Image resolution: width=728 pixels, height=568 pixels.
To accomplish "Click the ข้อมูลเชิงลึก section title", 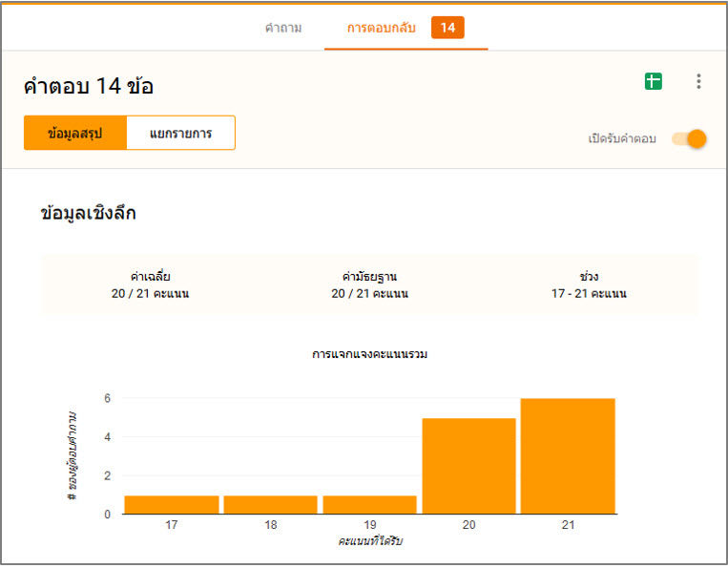I will pyautogui.click(x=88, y=213).
